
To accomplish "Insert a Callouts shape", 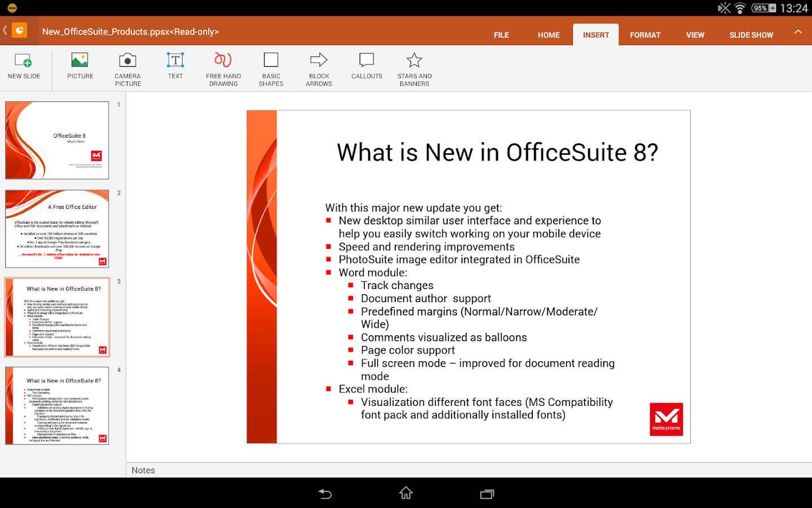I will coord(367,67).
